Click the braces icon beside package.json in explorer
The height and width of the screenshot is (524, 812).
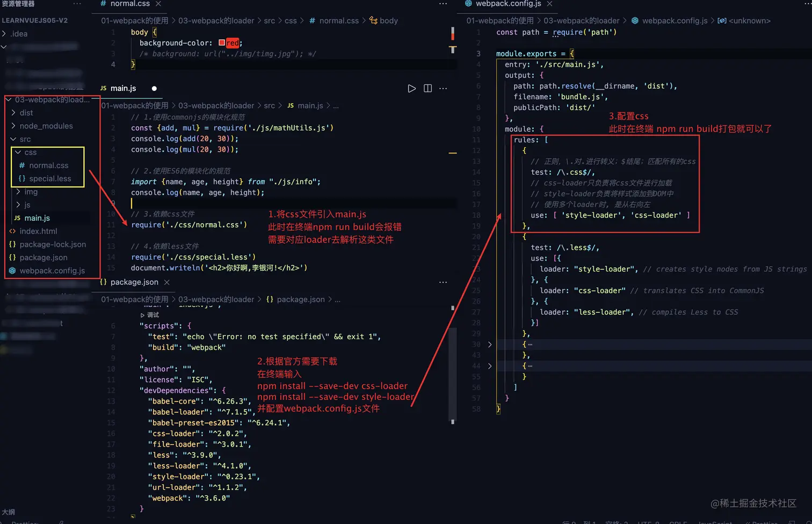[x=12, y=257]
